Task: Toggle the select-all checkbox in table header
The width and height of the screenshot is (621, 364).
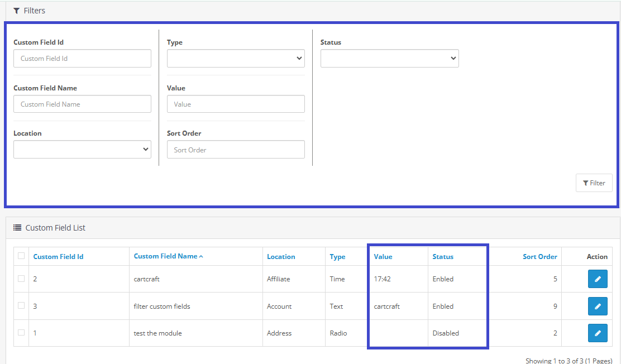Action: coord(21,256)
